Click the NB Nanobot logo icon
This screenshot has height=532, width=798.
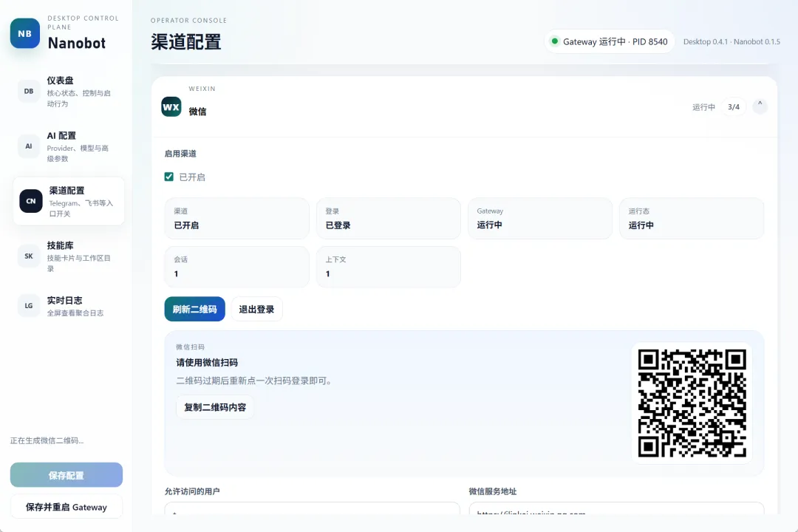click(25, 33)
